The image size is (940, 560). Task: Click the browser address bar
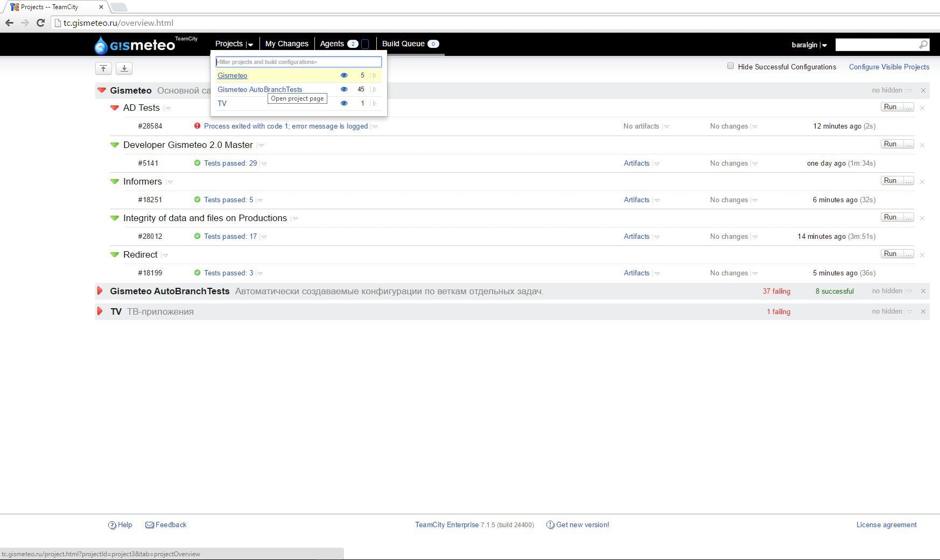click(x=495, y=23)
